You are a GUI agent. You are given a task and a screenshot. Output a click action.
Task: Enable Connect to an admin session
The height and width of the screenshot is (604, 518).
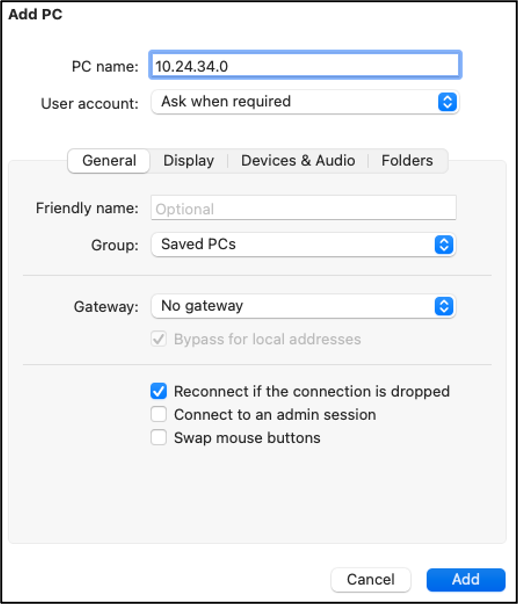(x=159, y=414)
